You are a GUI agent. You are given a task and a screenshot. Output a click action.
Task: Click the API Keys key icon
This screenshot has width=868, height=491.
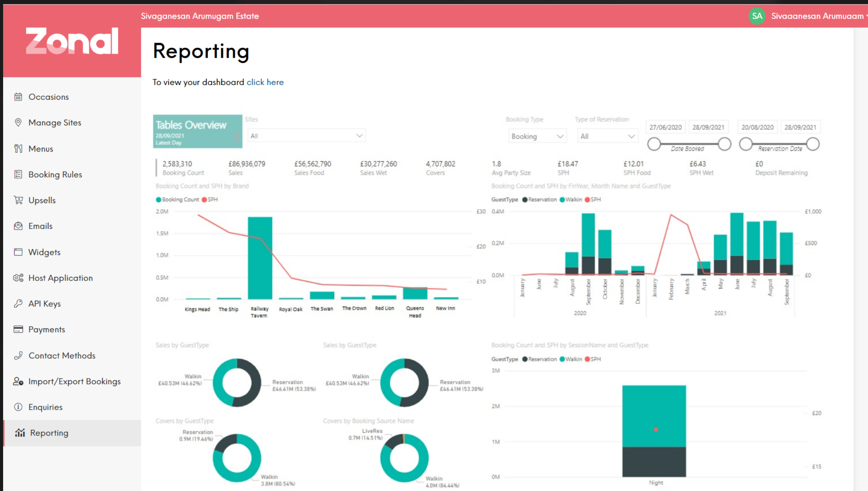click(x=18, y=303)
